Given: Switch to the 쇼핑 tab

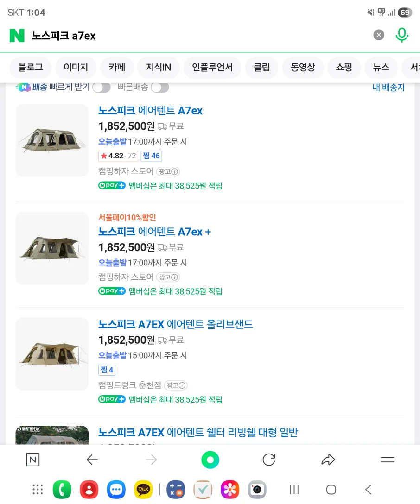Looking at the screenshot, I should [x=344, y=68].
